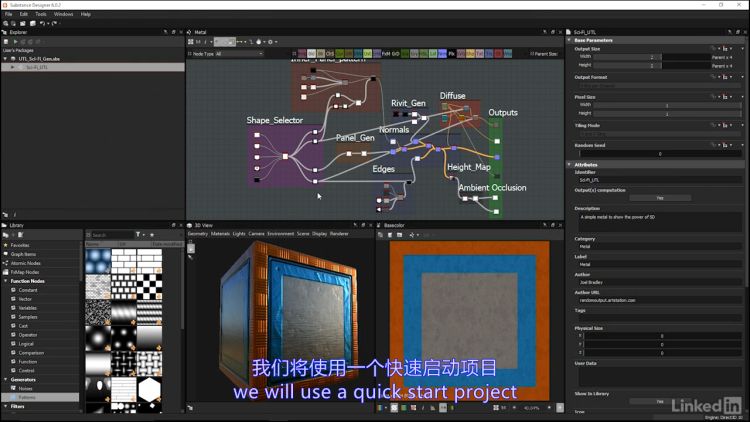This screenshot has width=750, height=422.
Task: Open the Library filter funnel dropdown
Action: point(140,235)
